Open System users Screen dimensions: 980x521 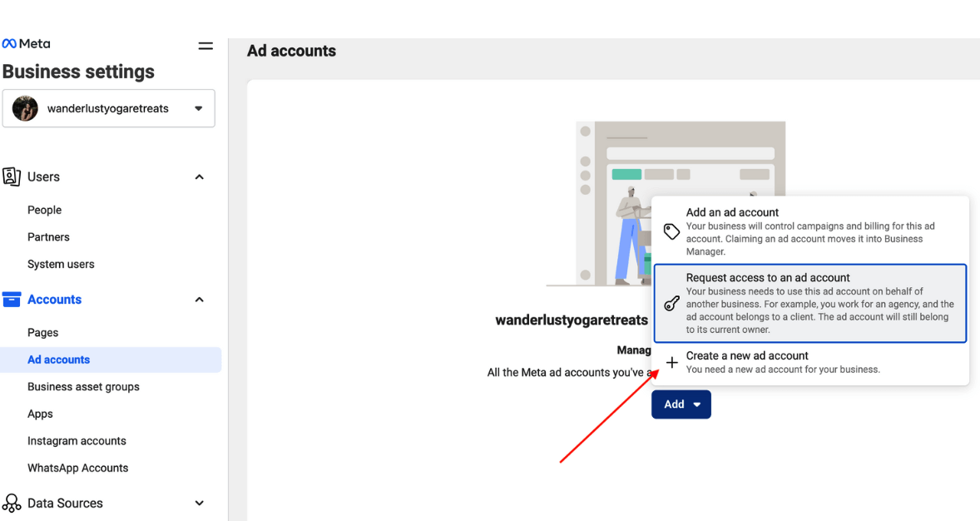click(x=61, y=264)
